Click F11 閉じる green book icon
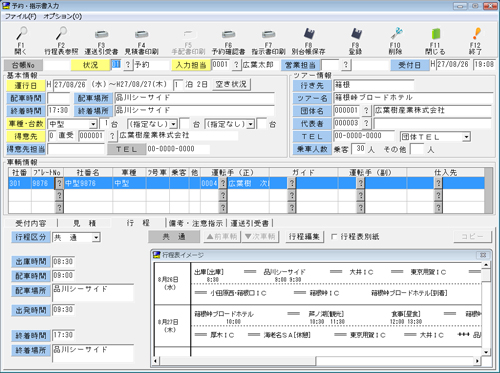 pyautogui.click(x=435, y=34)
